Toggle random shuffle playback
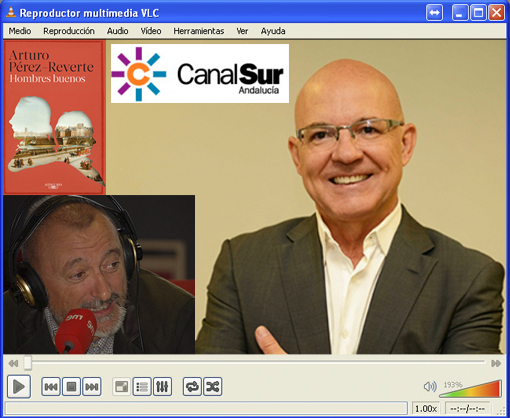Screen dimensions: 510x418 pos(213,387)
